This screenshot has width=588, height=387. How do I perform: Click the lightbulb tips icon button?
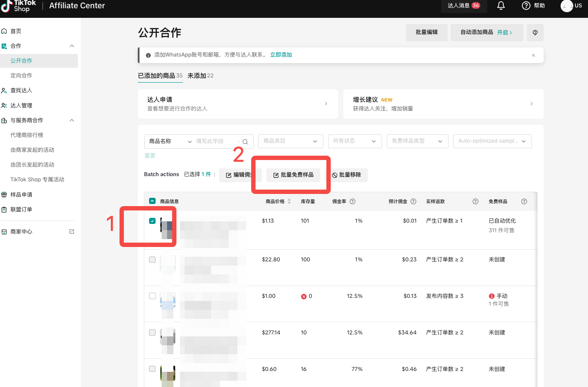[x=535, y=33]
